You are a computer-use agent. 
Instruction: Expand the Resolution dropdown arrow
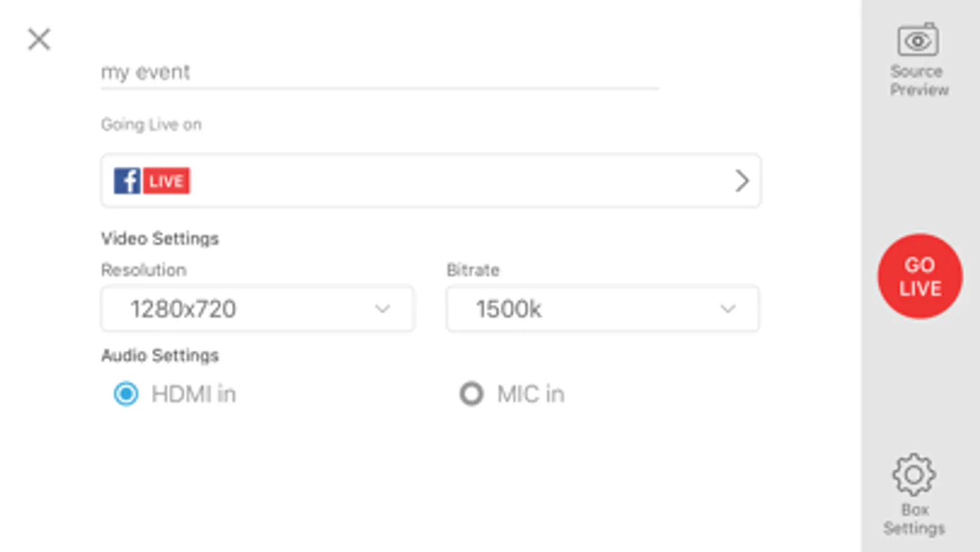click(382, 309)
